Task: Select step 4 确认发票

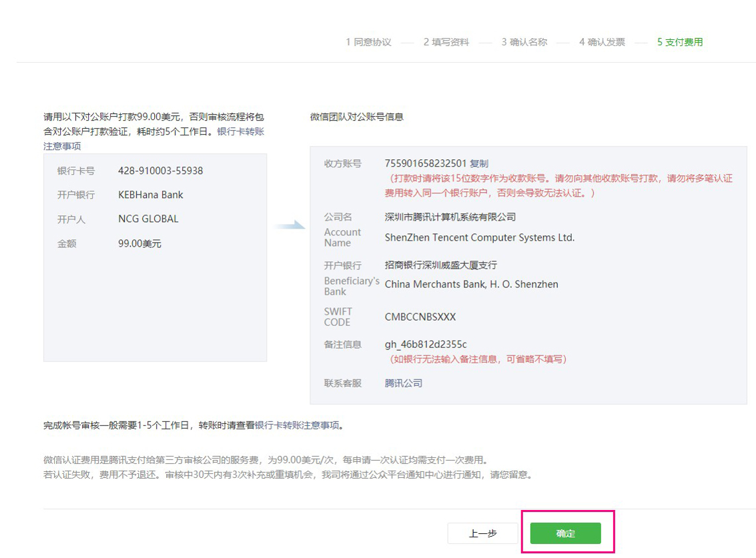Action: 602,42
